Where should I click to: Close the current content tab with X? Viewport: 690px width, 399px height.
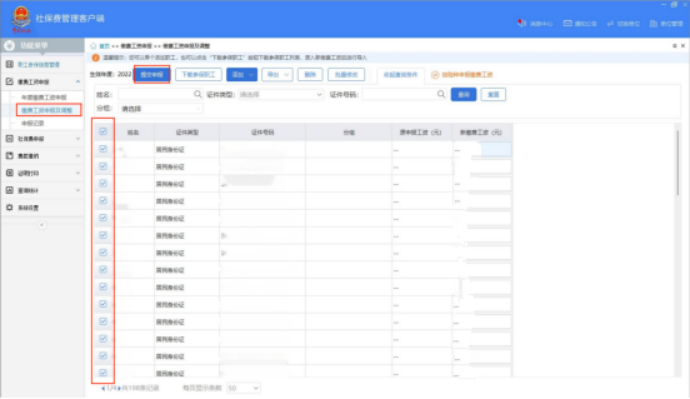[683, 46]
